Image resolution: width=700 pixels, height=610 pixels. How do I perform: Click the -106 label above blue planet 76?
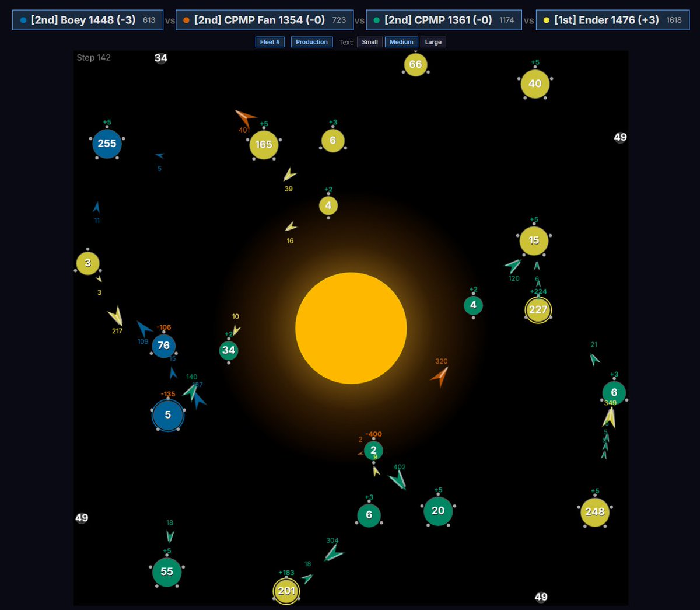pos(164,327)
